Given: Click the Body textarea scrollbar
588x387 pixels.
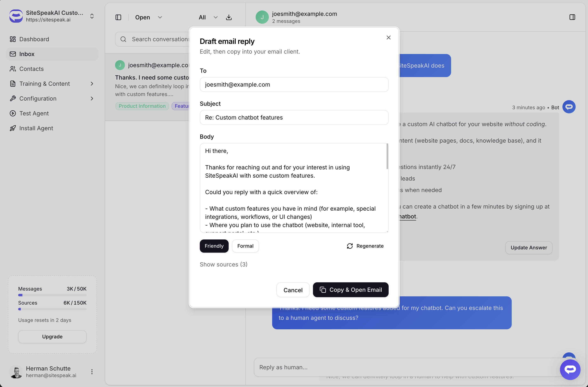Looking at the screenshot, I should coord(387,156).
